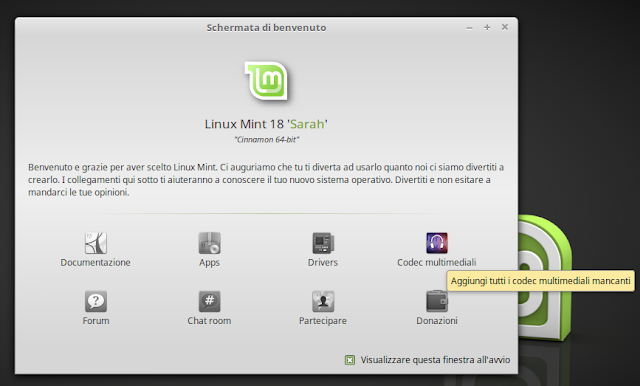
Task: Open the Documentazione icon
Action: [96, 243]
